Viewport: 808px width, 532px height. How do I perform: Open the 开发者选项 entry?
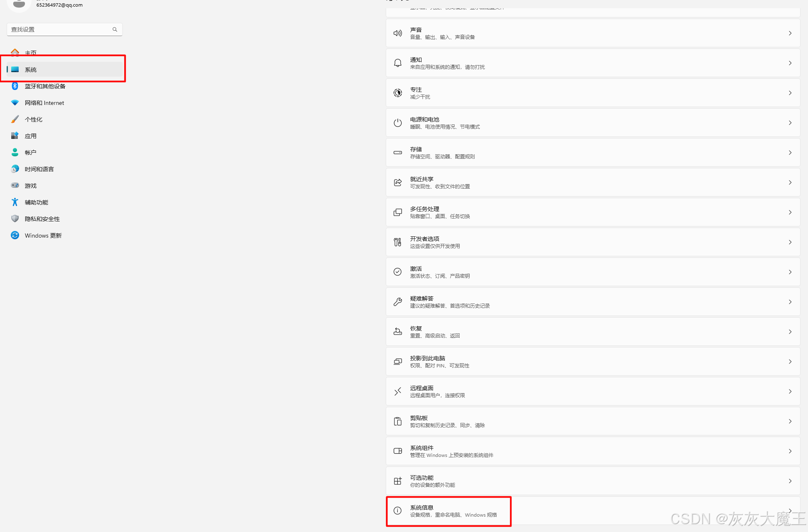point(593,242)
